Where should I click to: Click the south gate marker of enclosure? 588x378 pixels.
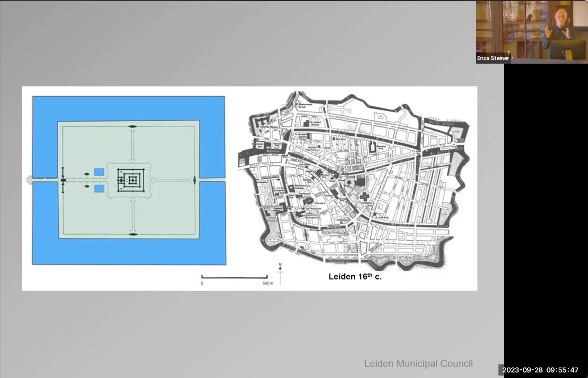(x=133, y=234)
